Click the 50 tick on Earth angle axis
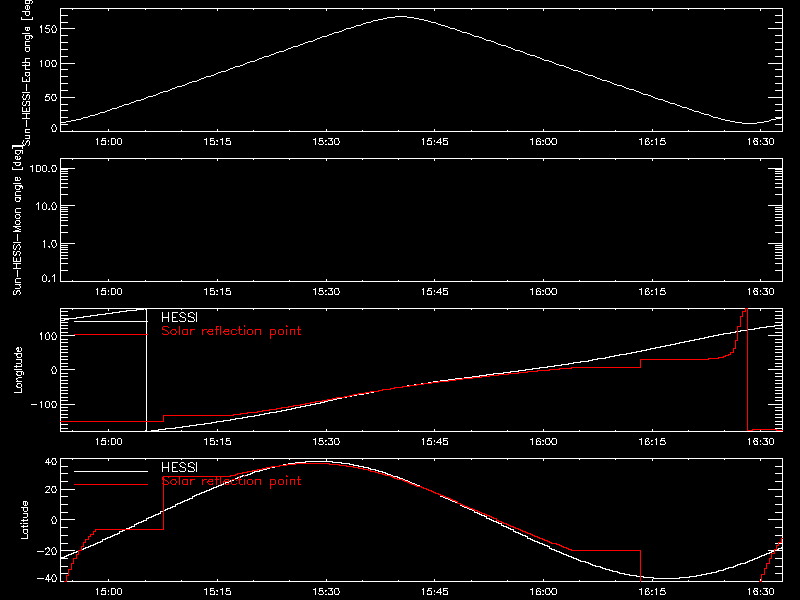 51,97
